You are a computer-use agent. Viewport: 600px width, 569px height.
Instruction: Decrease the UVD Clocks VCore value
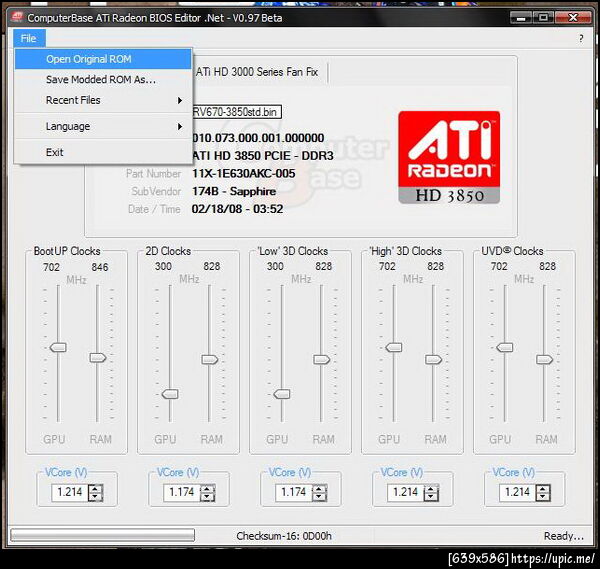click(x=543, y=497)
